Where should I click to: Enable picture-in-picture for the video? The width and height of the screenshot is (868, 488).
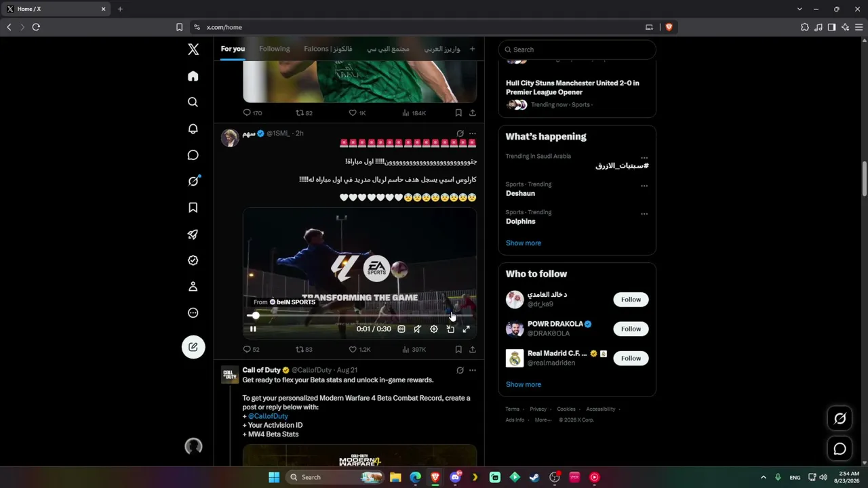[450, 329]
